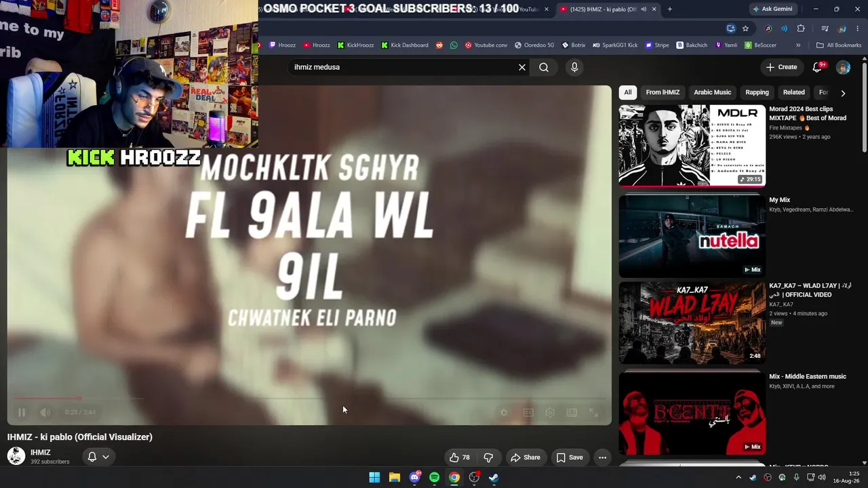
Task: Open a new browser tab
Action: tap(670, 9)
